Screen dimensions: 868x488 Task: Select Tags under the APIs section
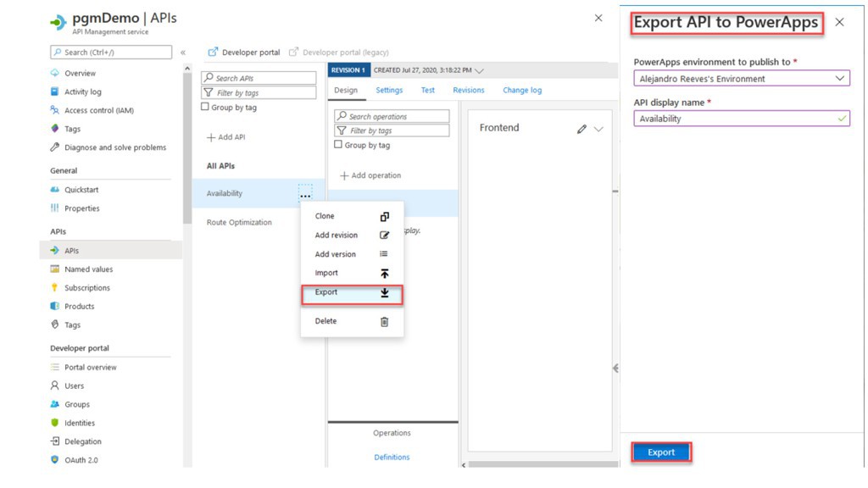coord(72,324)
